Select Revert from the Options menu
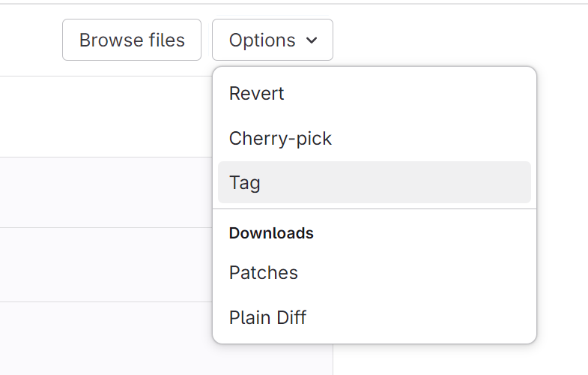This screenshot has width=588, height=375. point(257,94)
